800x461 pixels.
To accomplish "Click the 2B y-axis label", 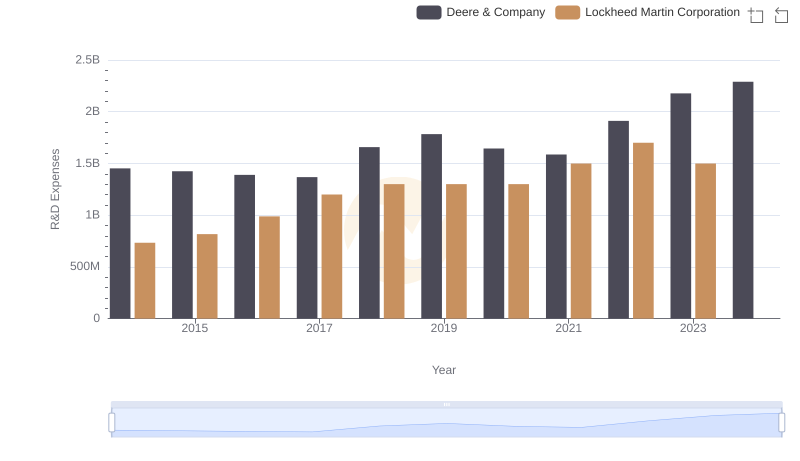I will (92, 111).
